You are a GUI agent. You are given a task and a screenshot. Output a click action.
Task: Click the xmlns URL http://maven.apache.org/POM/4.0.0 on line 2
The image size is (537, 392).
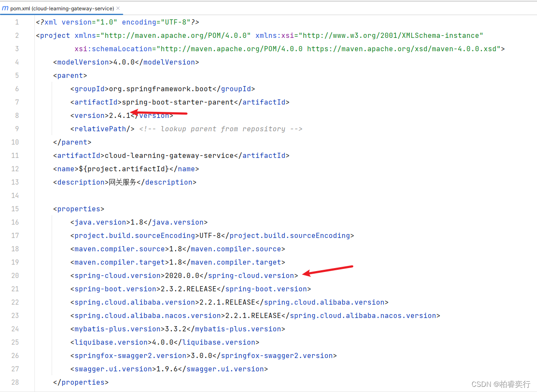pos(176,35)
